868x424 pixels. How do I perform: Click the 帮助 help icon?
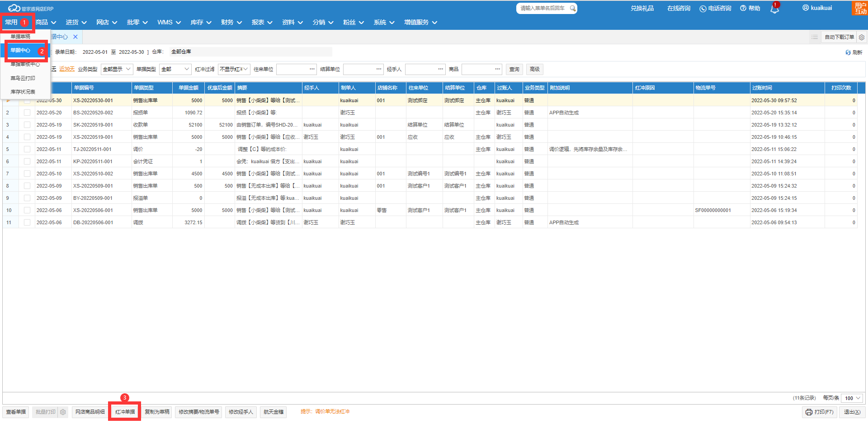pos(743,8)
